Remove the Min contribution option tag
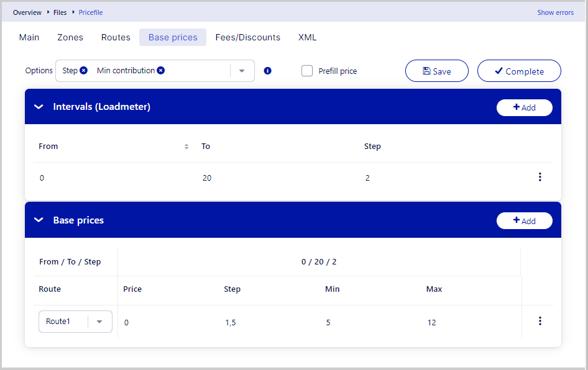Image resolution: width=588 pixels, height=370 pixels. 160,71
